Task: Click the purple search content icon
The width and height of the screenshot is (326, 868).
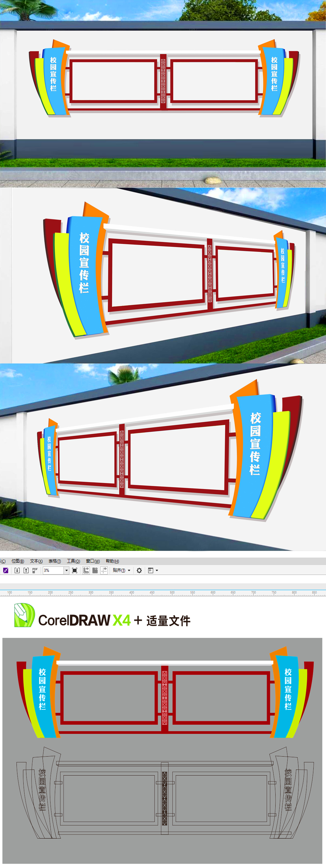Action: pos(5,570)
